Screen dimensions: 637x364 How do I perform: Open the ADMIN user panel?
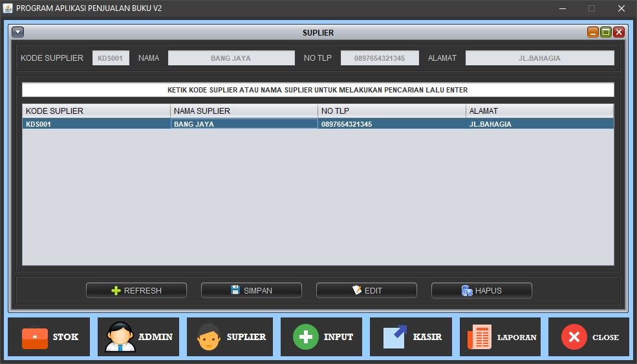(x=138, y=337)
